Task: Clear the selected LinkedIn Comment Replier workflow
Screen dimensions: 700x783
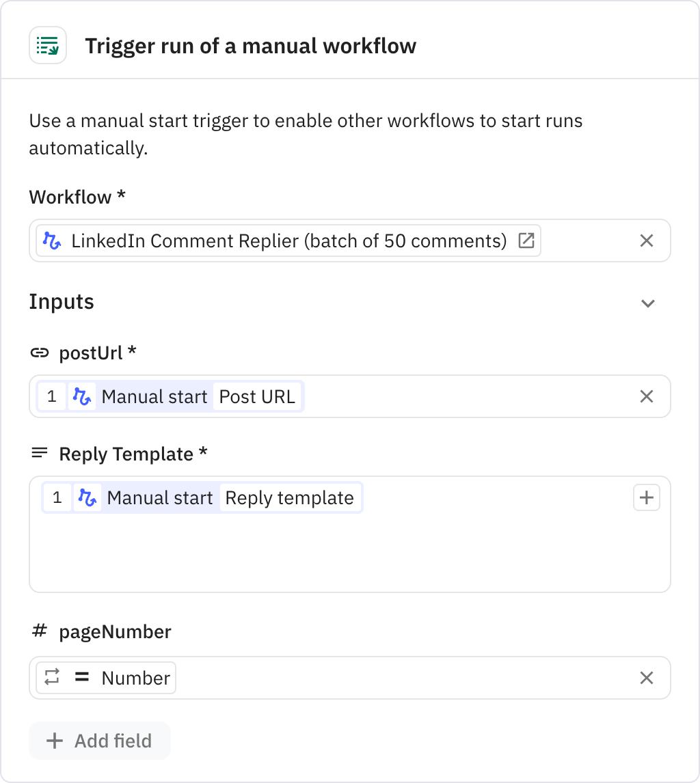Action: tap(646, 241)
